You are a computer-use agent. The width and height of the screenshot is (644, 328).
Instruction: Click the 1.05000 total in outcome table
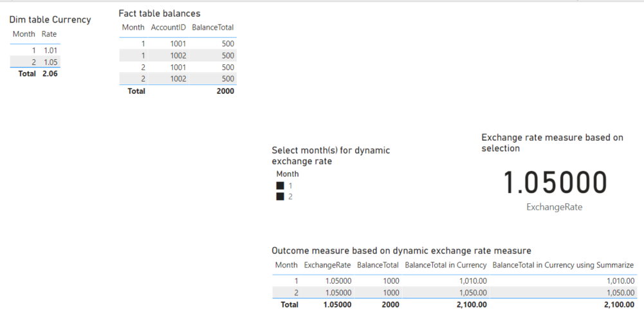pyautogui.click(x=337, y=305)
